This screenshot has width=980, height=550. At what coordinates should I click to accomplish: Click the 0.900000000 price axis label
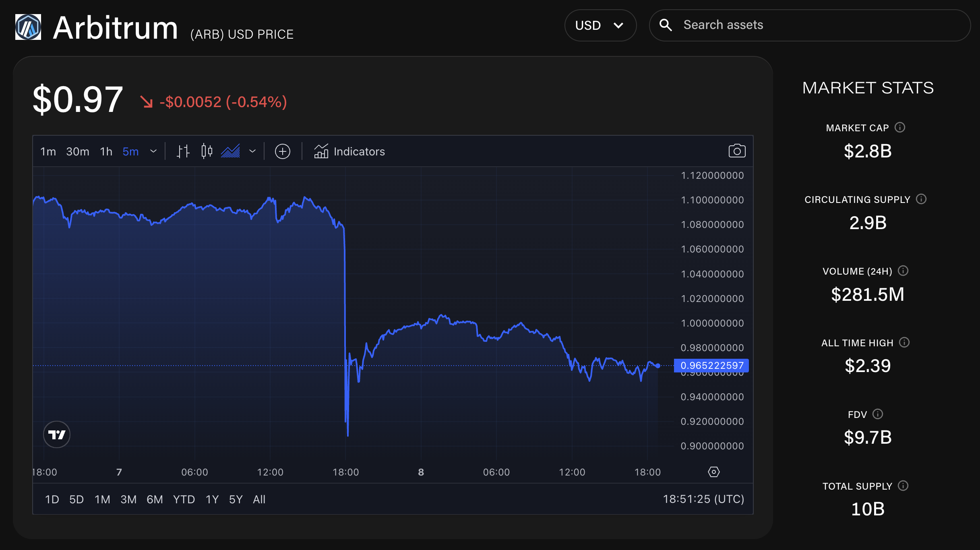tap(712, 446)
